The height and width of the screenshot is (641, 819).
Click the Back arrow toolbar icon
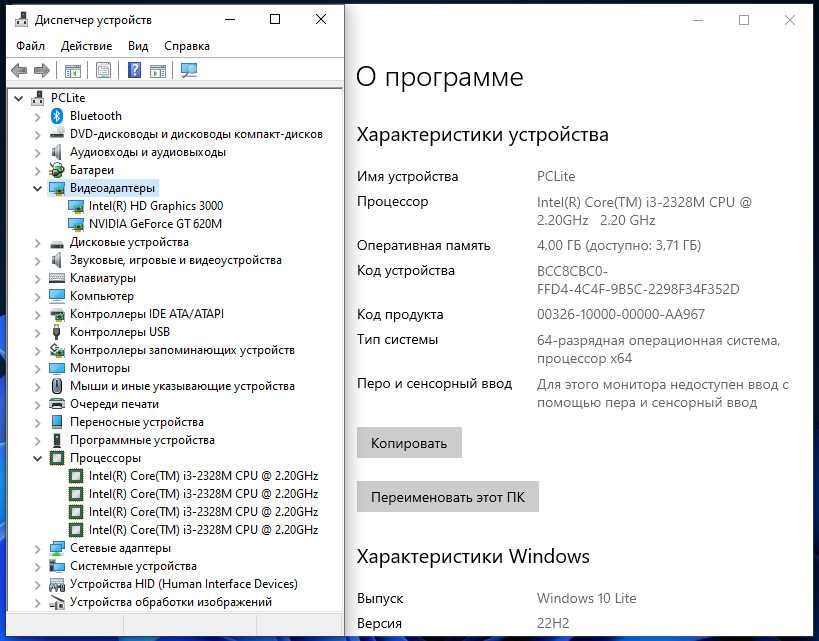19,70
